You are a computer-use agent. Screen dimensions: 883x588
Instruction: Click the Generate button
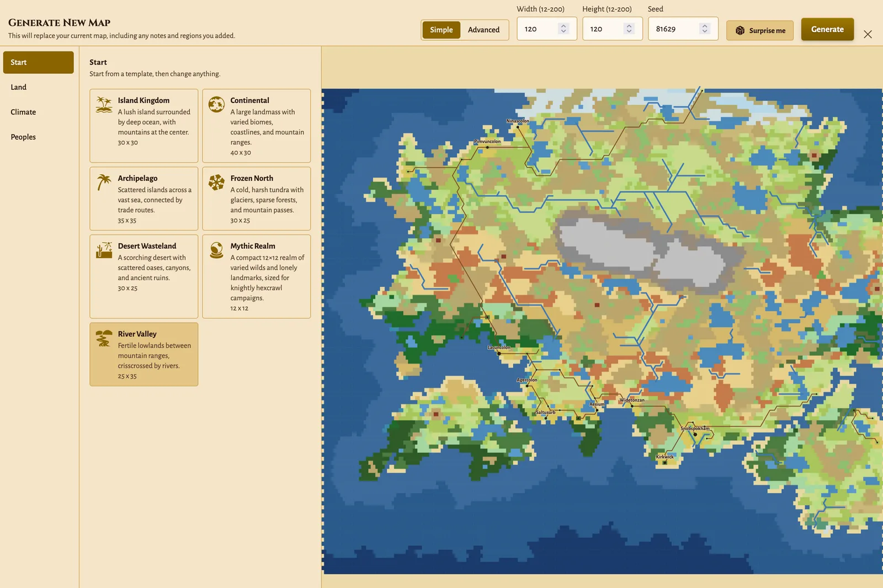click(x=827, y=29)
